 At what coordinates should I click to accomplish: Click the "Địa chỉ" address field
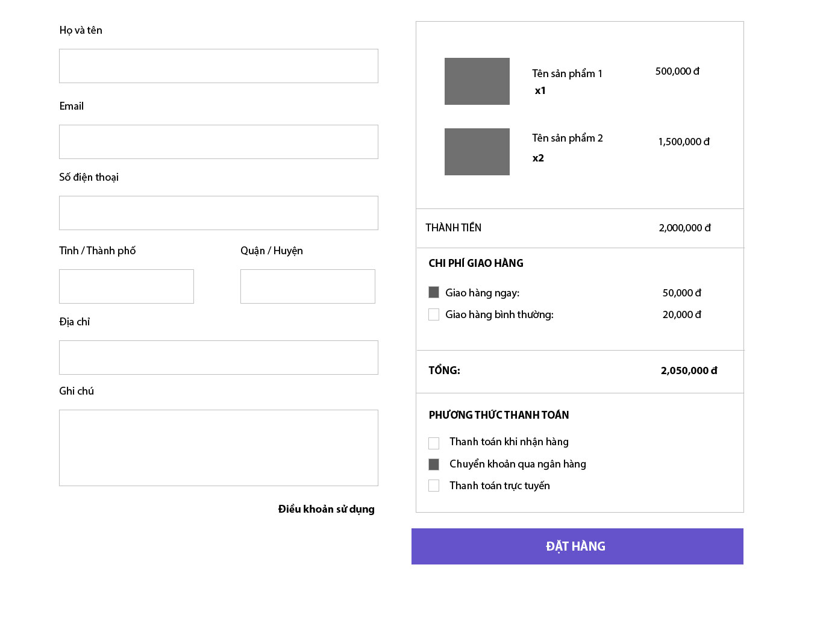click(218, 357)
